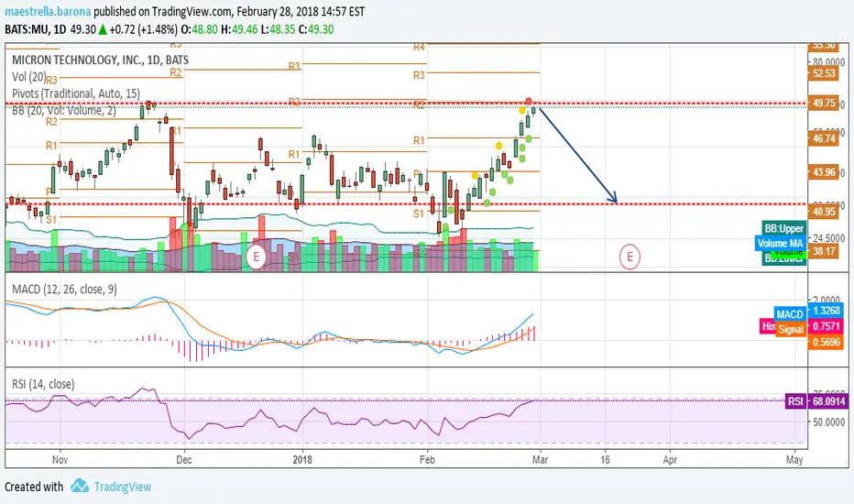Image resolution: width=854 pixels, height=504 pixels.
Task: Click the green up-triangle change indicator
Action: (103, 29)
